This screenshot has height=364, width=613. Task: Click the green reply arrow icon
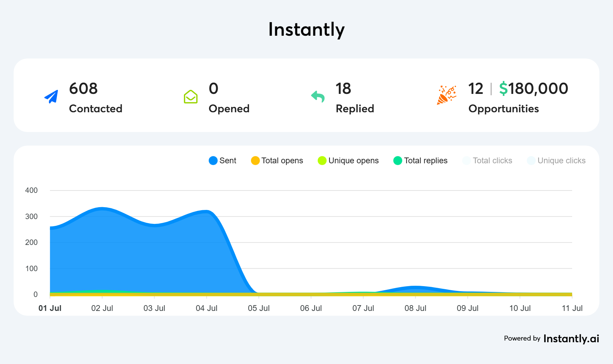pos(318,96)
